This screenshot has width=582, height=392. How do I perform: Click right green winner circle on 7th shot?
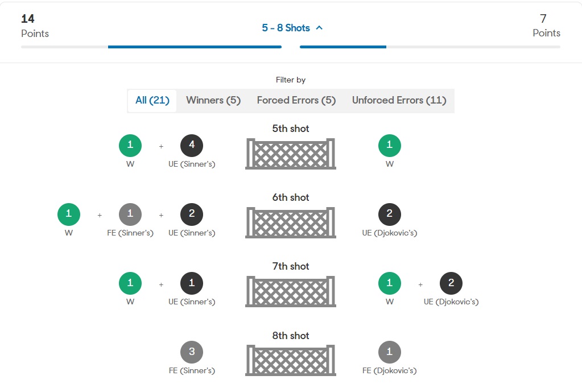click(390, 283)
